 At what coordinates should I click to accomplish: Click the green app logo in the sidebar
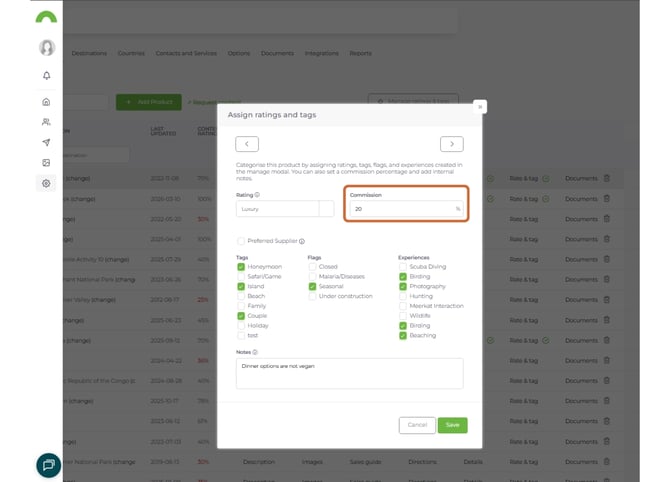[46, 17]
